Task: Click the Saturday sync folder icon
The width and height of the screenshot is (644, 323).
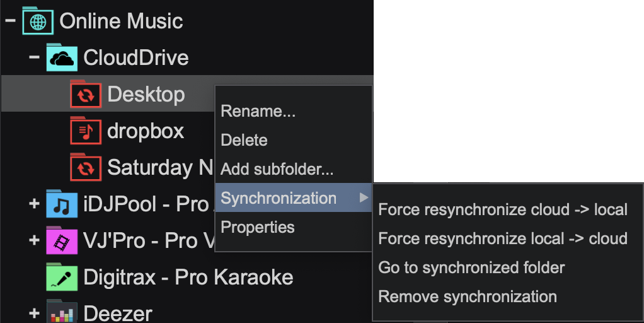Action: click(86, 168)
